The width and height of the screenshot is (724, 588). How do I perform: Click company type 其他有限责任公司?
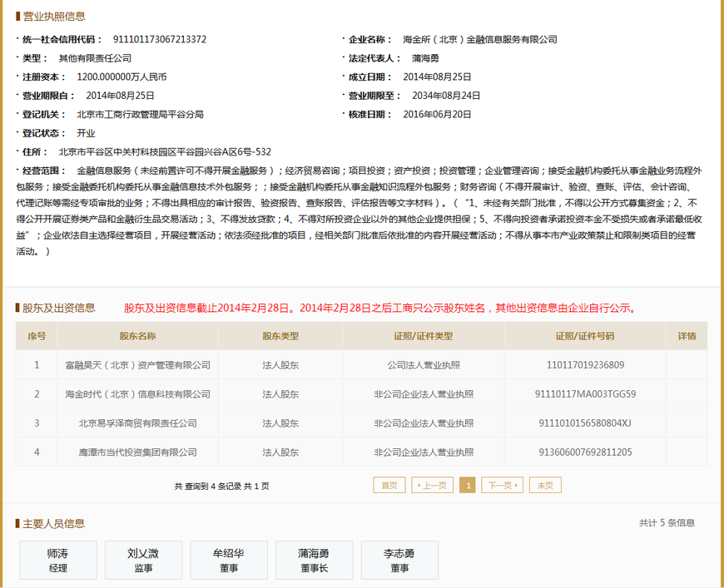pos(95,58)
